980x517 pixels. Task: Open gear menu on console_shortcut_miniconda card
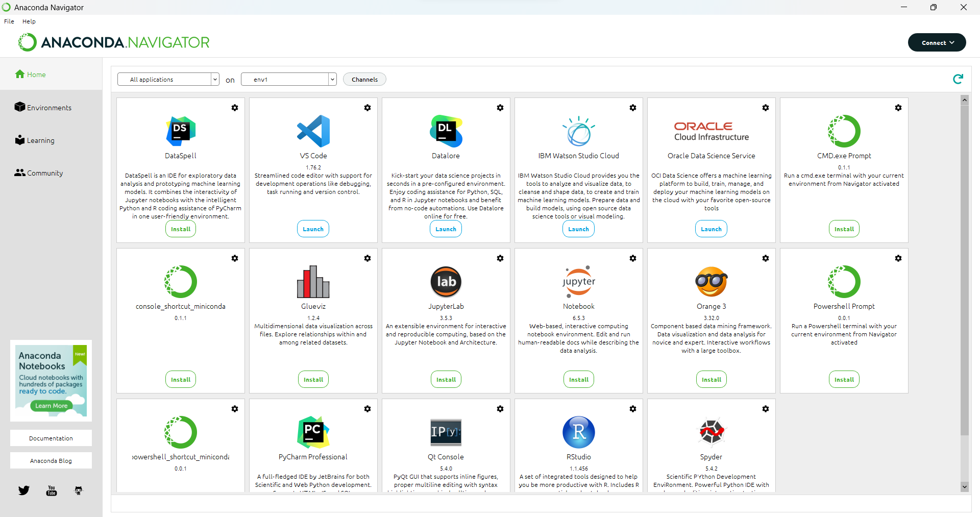click(x=235, y=258)
